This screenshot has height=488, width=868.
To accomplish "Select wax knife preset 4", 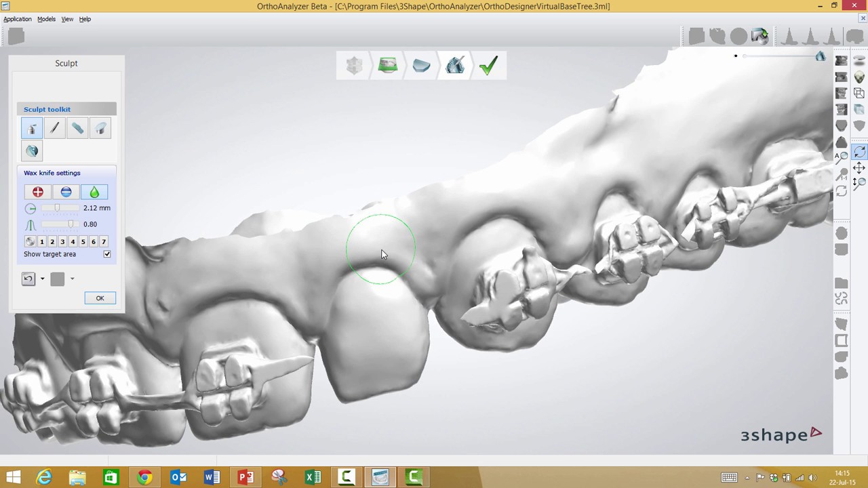I will pos(73,242).
